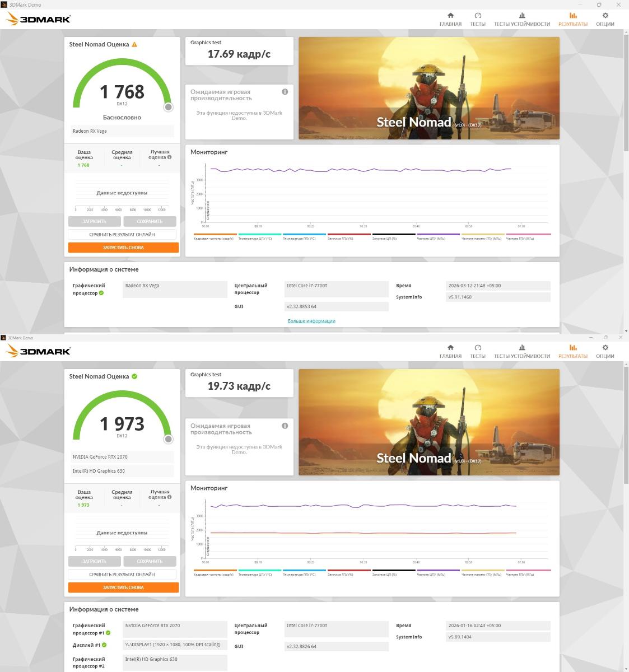This screenshot has width=629, height=672.
Task: Click warning triangle beside 1 768 Steel Nomad Оценка
Action: 134,44
